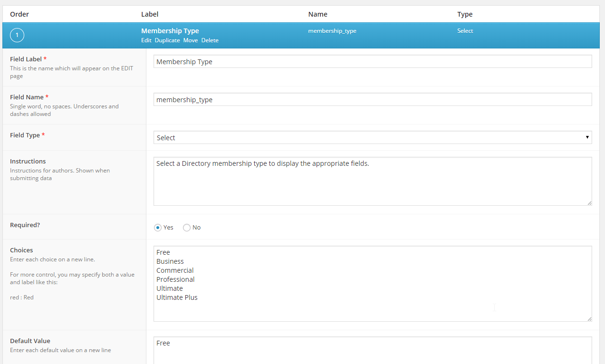605x364 pixels.
Task: Click the Name column header
Action: pos(317,14)
